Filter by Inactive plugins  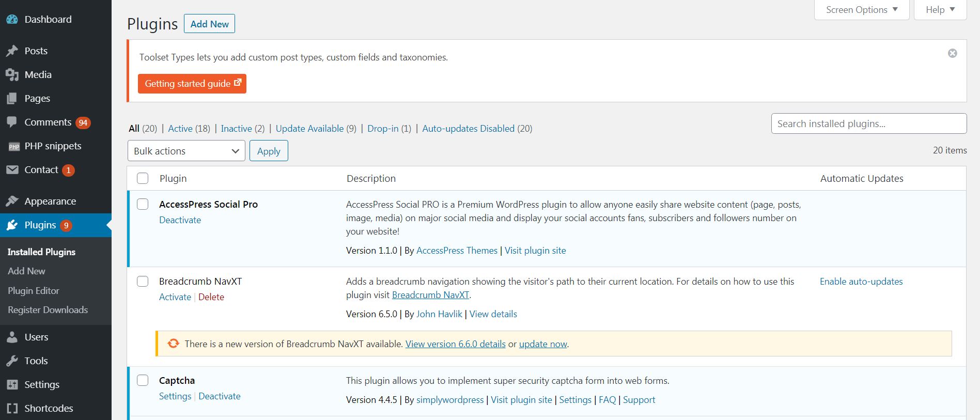(237, 129)
